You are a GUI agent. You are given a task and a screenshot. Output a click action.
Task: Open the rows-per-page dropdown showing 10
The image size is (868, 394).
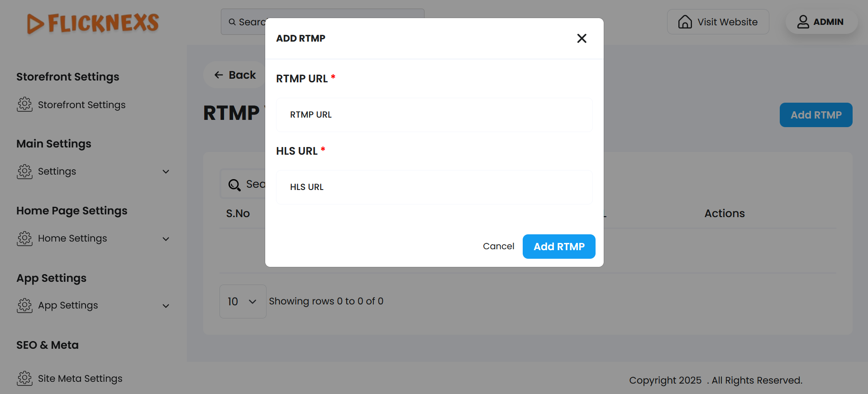coord(243,301)
